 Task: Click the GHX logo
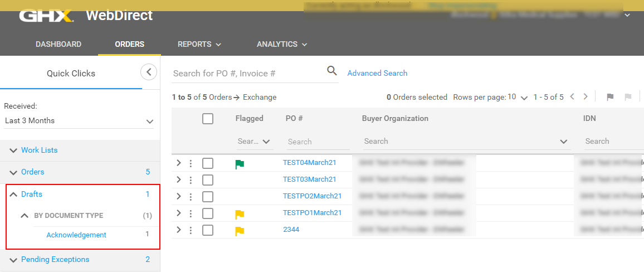[46, 16]
